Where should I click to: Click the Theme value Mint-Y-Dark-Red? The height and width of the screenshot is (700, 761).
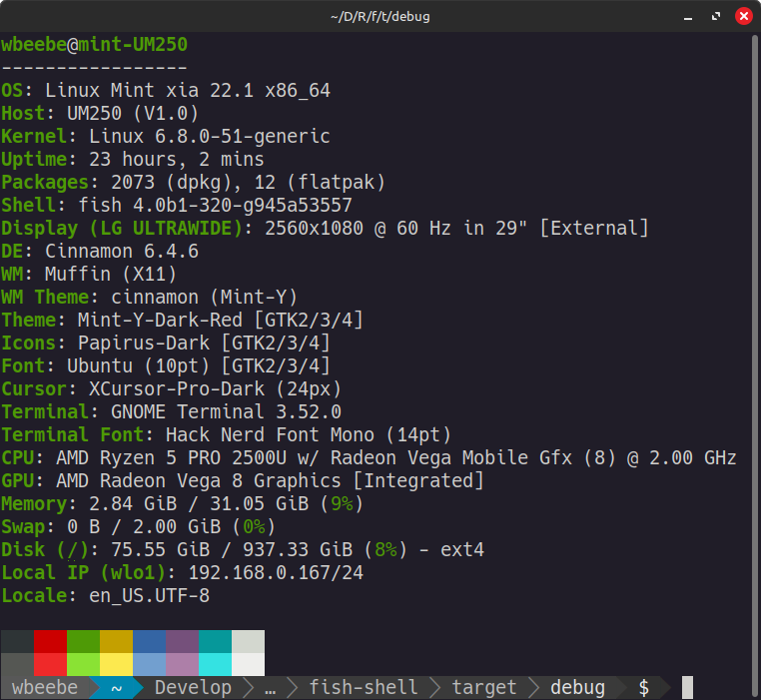160,320
